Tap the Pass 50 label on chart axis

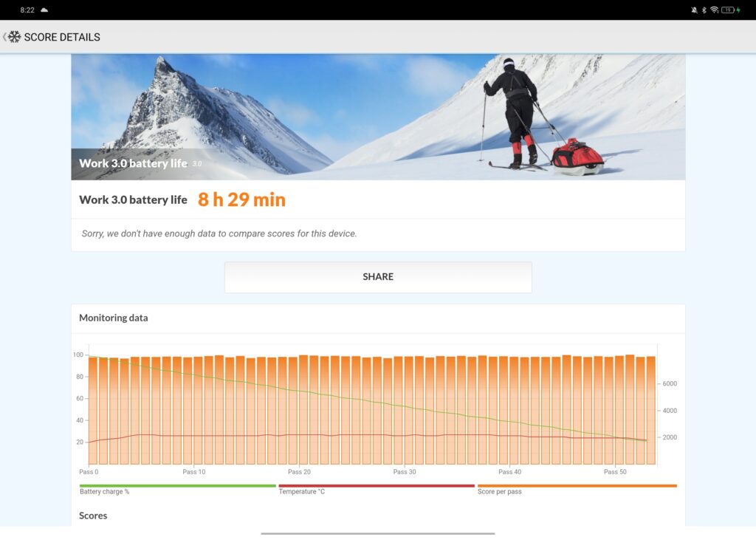point(615,472)
